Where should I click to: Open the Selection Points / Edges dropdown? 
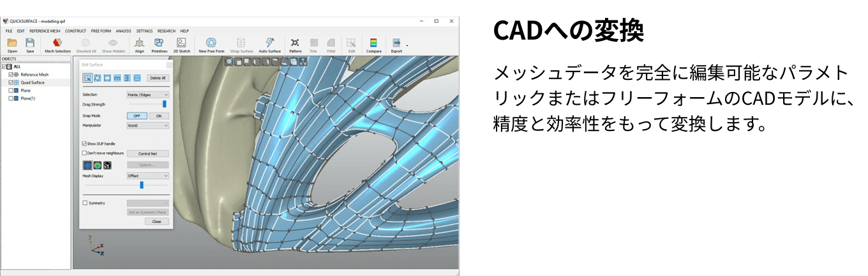pos(147,95)
